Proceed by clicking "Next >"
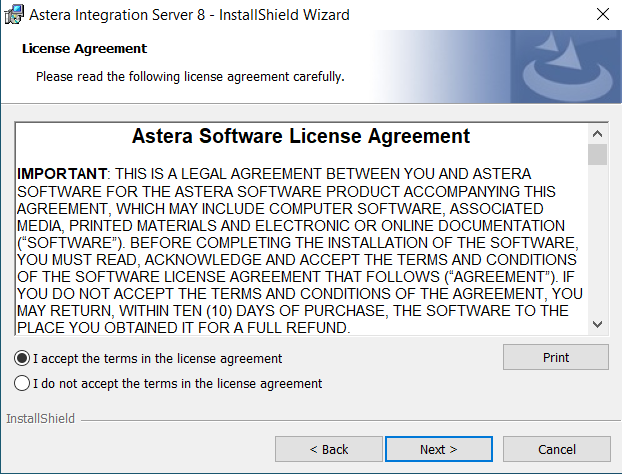Screen dimensions: 622x474 click(438, 449)
